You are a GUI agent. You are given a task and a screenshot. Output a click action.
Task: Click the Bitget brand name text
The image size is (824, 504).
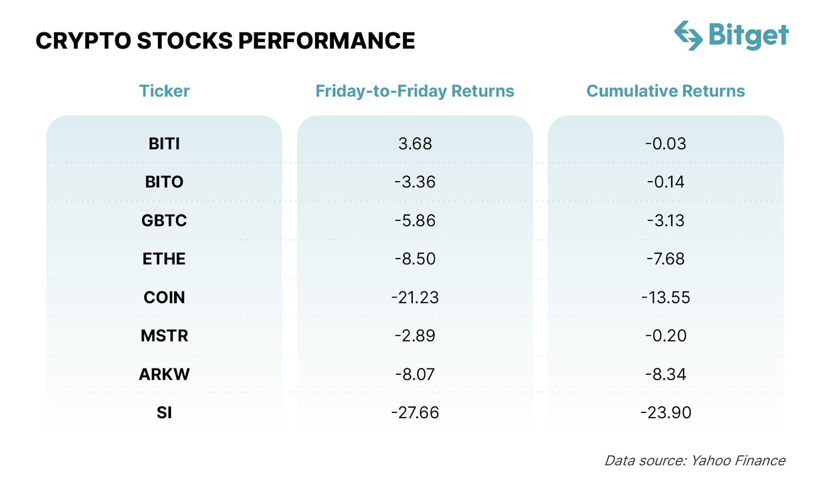(x=748, y=36)
